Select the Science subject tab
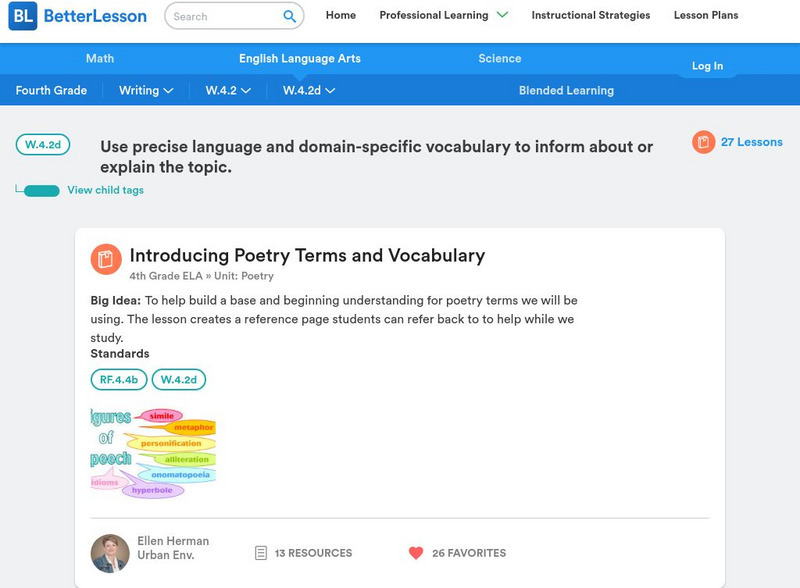Viewport: 800px width, 588px height. pos(499,58)
